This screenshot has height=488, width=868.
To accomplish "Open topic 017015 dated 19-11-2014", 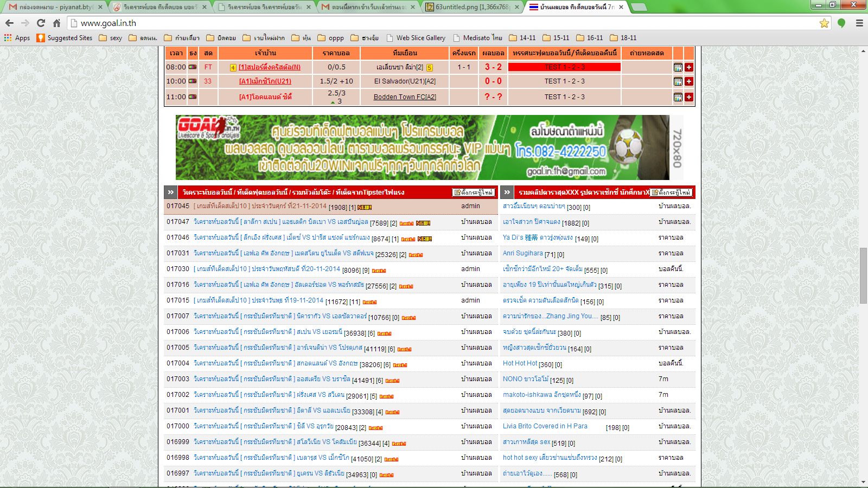I will [x=258, y=301].
